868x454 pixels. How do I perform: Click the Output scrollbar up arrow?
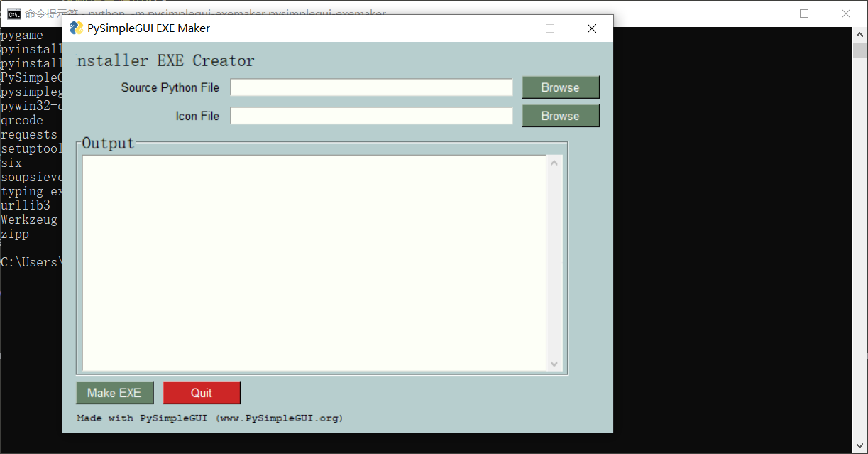[x=555, y=163]
